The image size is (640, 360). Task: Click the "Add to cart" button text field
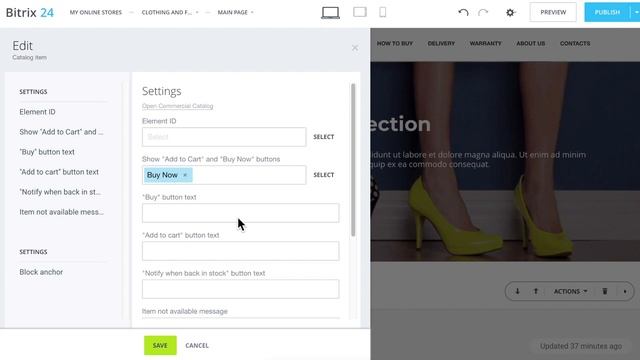point(240,251)
